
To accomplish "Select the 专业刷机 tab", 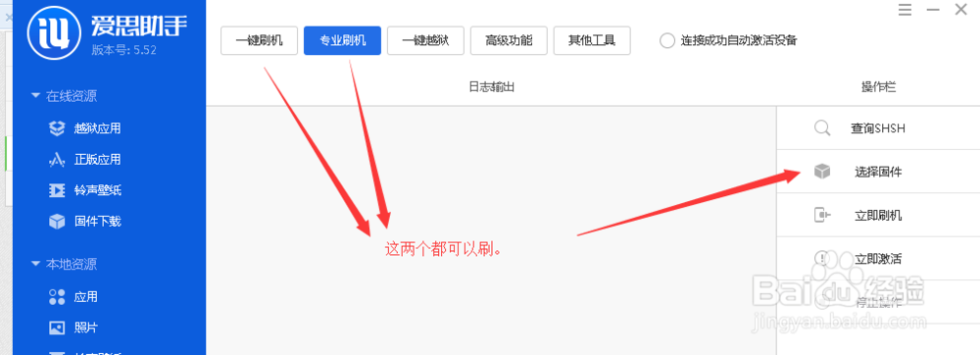I will 342,40.
